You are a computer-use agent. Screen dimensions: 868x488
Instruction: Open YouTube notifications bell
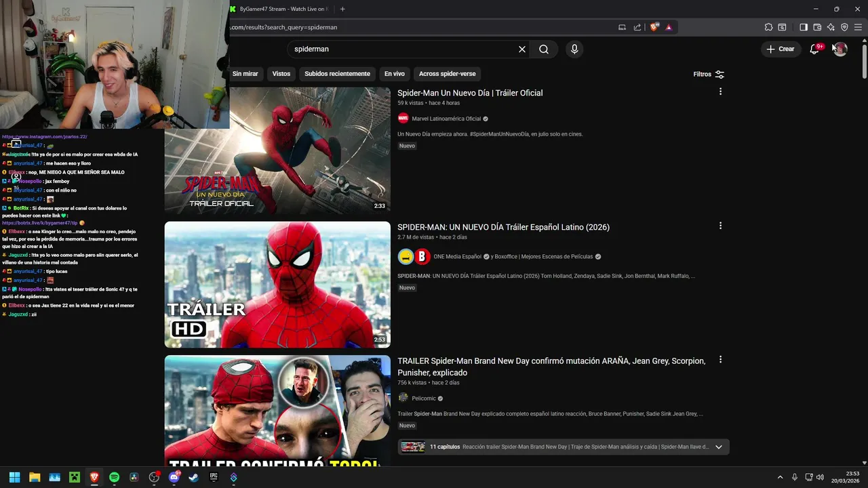click(814, 49)
